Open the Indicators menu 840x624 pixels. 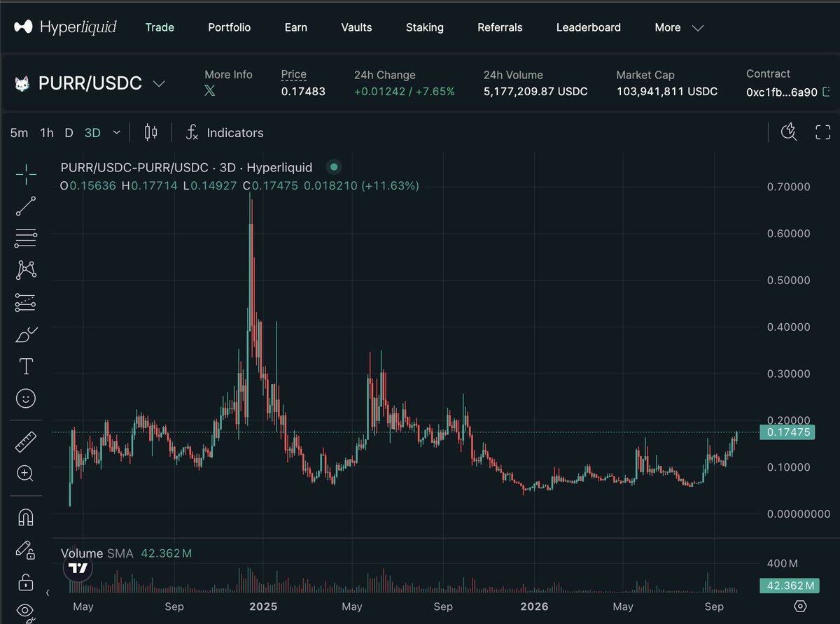pyautogui.click(x=225, y=132)
